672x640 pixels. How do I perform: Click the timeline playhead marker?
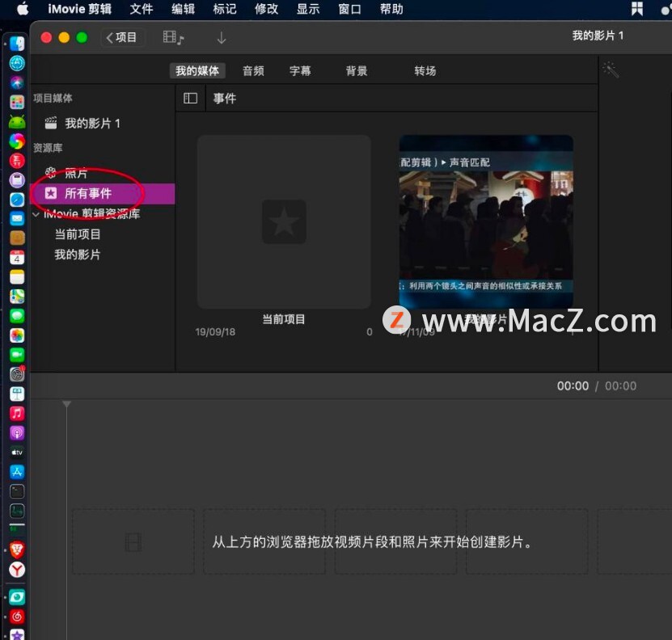pos(66,404)
